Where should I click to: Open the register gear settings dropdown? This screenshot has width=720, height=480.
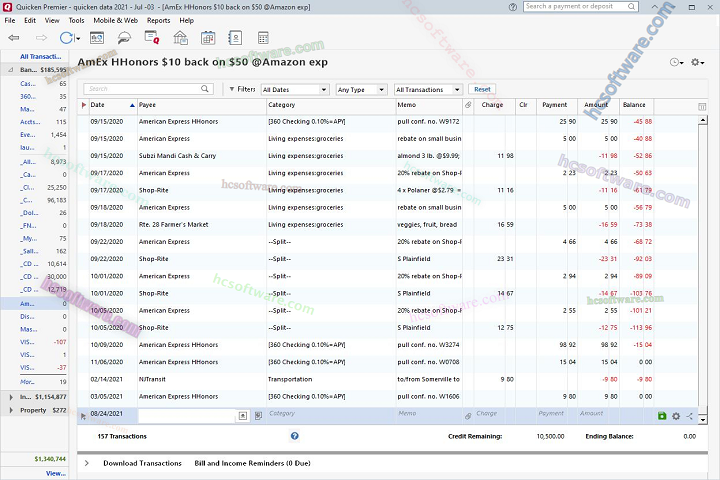pyautogui.click(x=698, y=62)
